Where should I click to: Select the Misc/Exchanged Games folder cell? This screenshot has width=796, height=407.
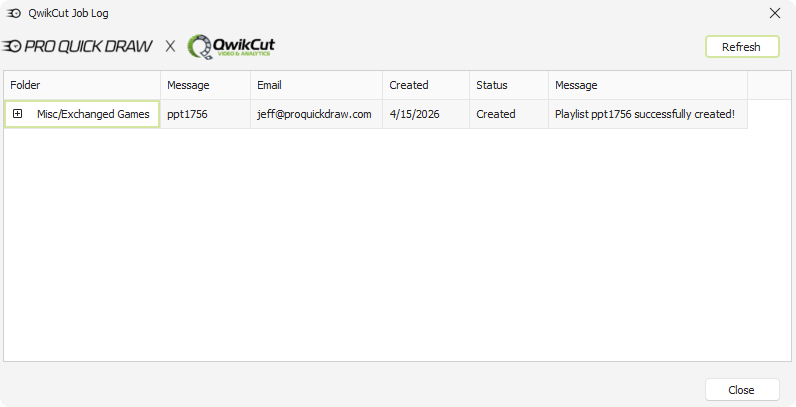93,114
